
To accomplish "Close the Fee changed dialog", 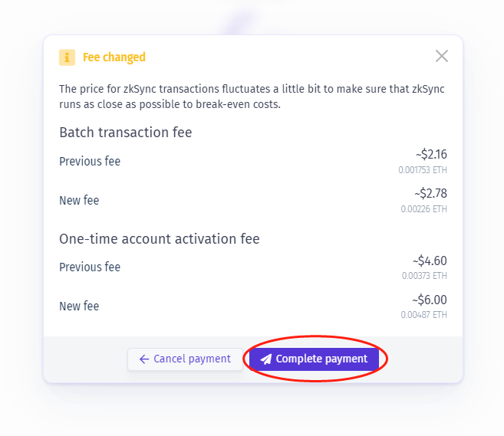I will (x=442, y=56).
